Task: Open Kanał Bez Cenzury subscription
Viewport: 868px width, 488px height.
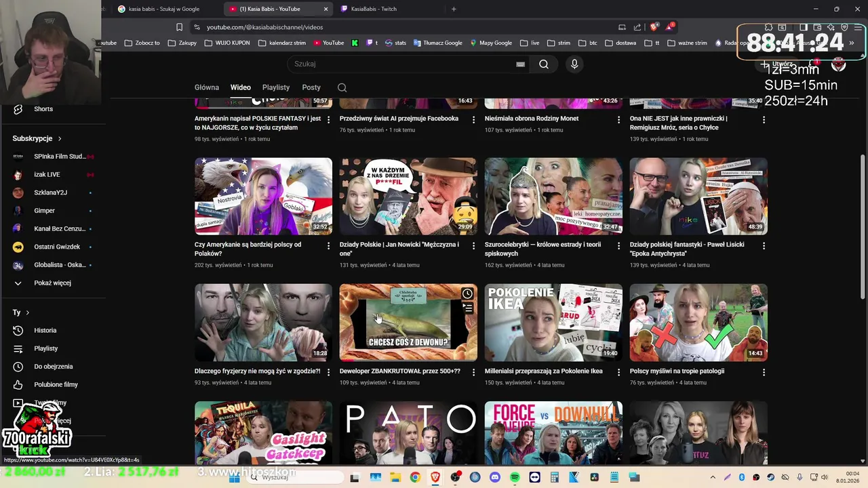Action: click(x=59, y=229)
